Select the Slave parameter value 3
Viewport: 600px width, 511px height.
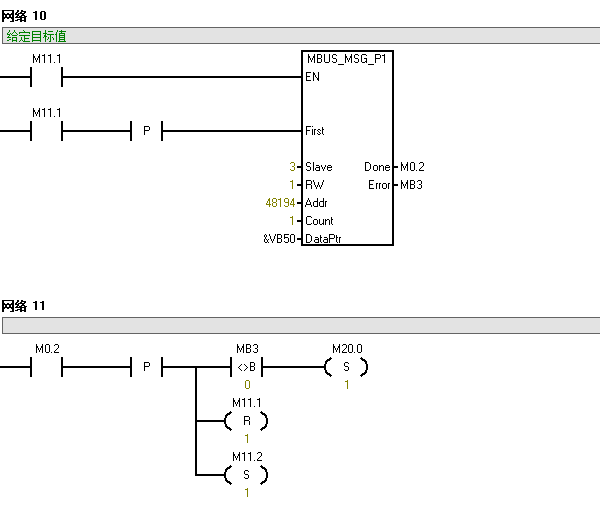(x=292, y=167)
